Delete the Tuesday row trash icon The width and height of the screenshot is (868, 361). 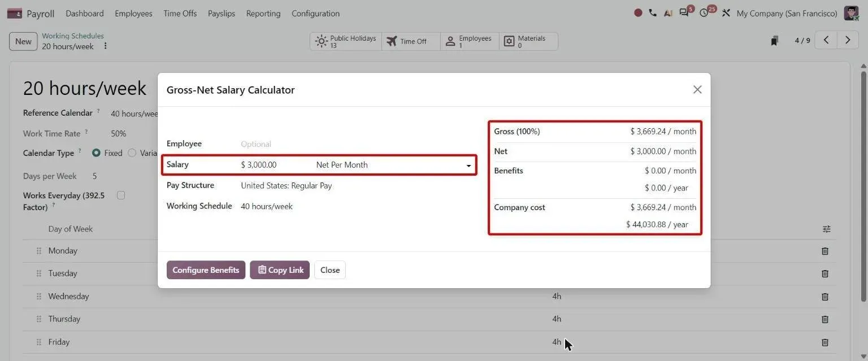click(825, 273)
